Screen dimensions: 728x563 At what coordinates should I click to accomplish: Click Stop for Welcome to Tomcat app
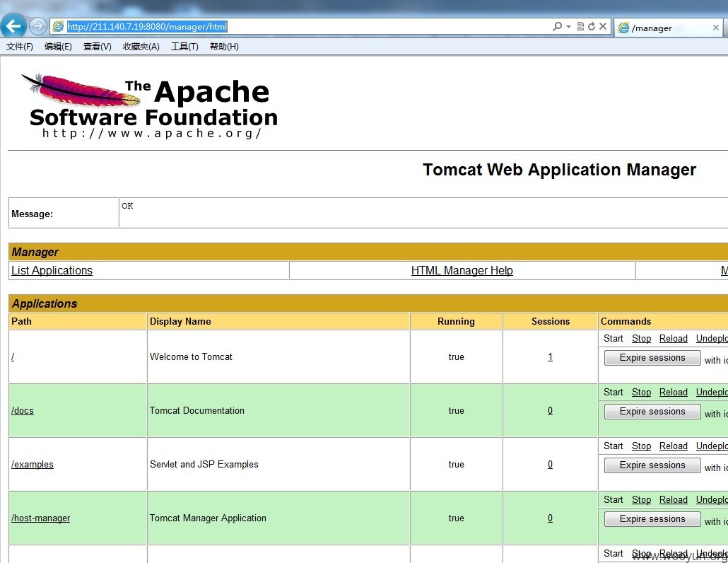[x=641, y=339]
